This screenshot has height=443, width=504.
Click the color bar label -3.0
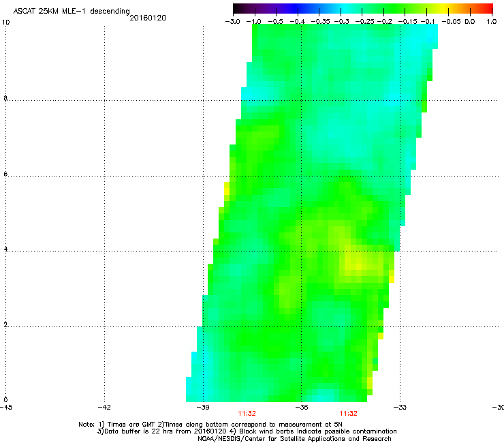tap(233, 22)
